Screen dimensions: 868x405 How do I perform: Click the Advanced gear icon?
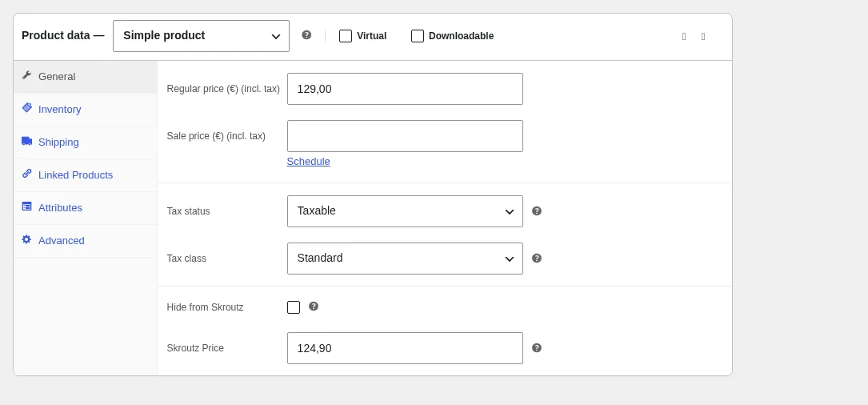tap(26, 239)
